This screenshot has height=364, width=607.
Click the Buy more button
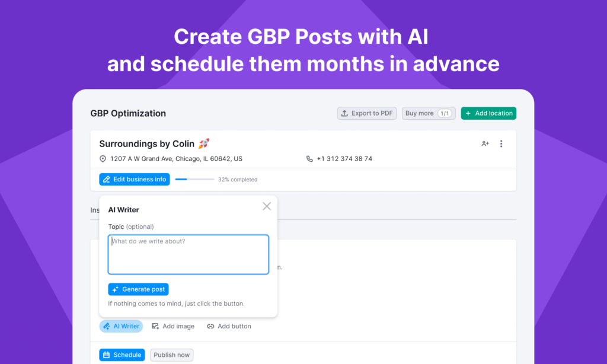428,113
